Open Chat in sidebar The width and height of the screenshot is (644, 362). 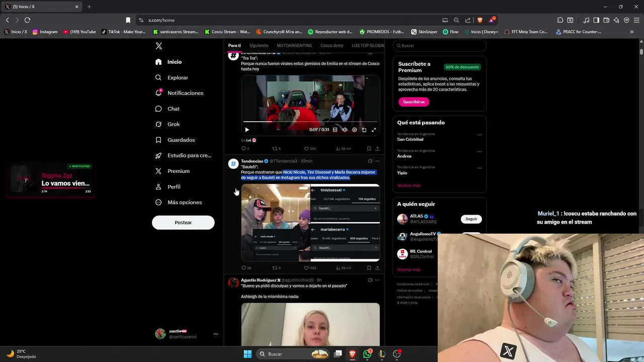point(167,109)
